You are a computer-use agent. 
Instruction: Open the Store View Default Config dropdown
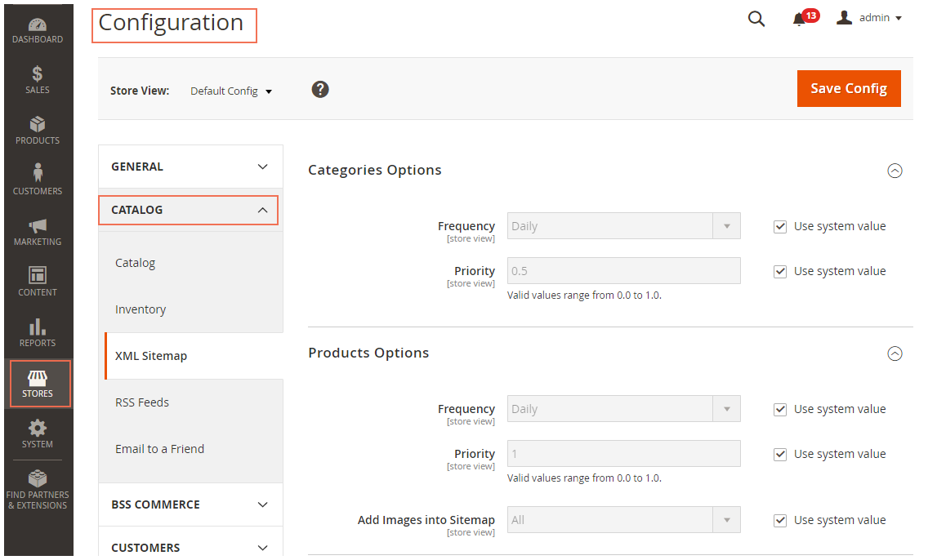pyautogui.click(x=231, y=91)
